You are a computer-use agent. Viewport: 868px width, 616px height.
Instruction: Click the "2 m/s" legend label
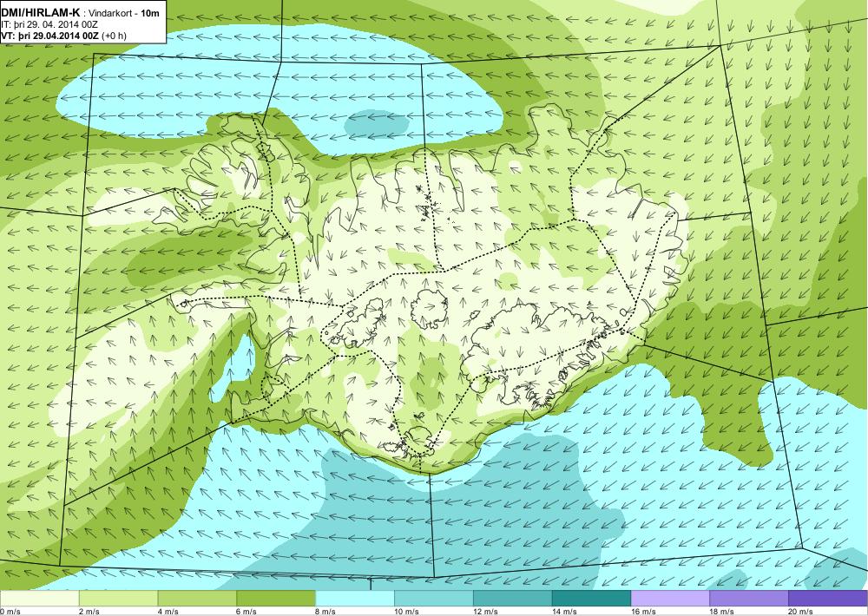(x=90, y=612)
